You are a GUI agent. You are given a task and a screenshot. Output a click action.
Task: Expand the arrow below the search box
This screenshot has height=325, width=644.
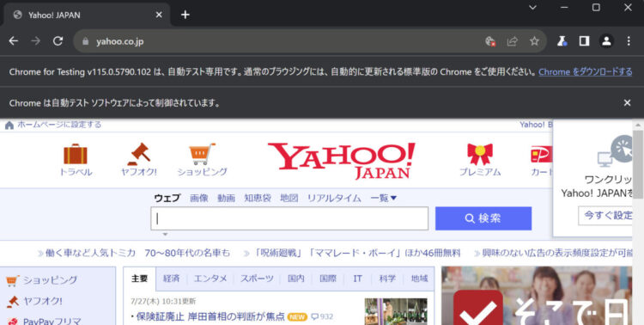point(165,235)
